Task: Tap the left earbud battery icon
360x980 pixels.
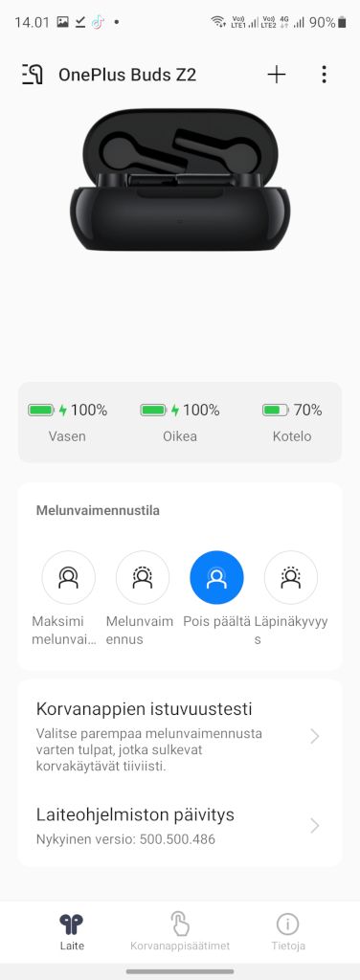Action: (42, 410)
